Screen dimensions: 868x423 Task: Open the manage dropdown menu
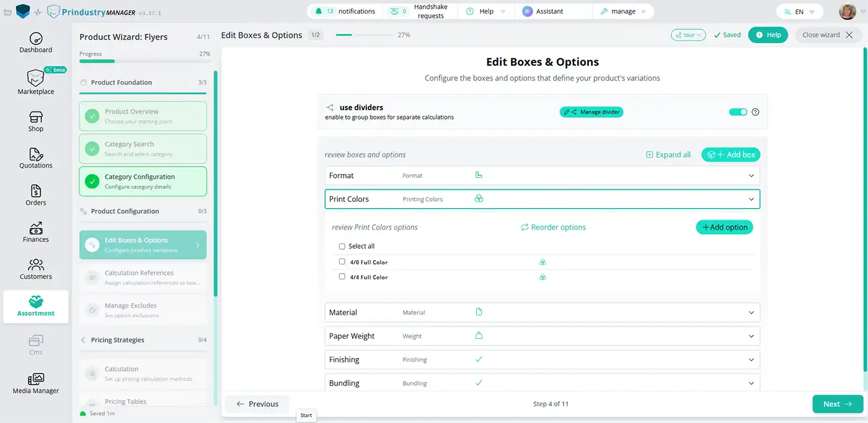(623, 11)
